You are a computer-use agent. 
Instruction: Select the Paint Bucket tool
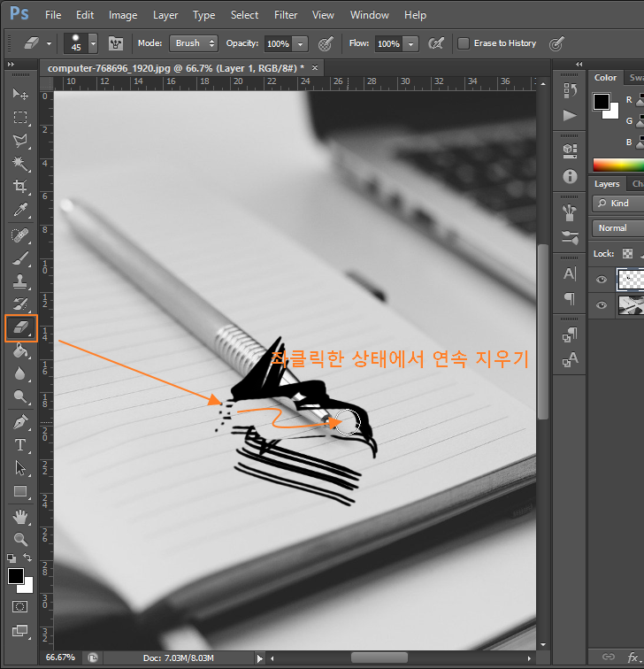click(20, 350)
